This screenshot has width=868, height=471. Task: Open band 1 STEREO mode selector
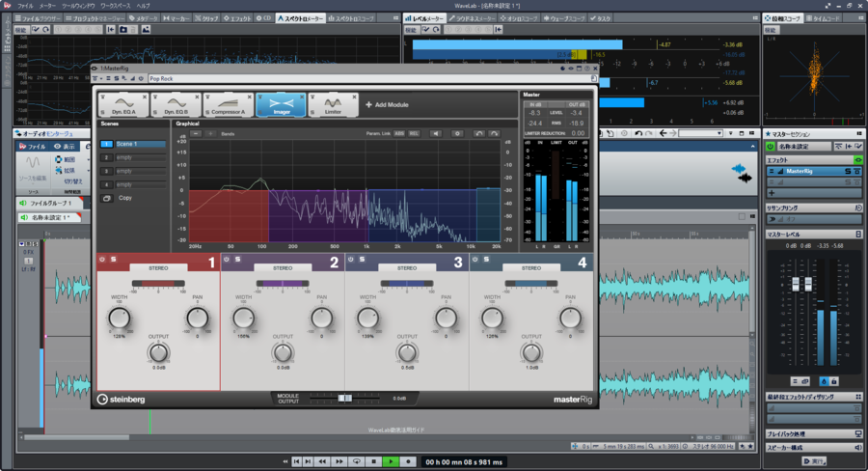point(158,267)
